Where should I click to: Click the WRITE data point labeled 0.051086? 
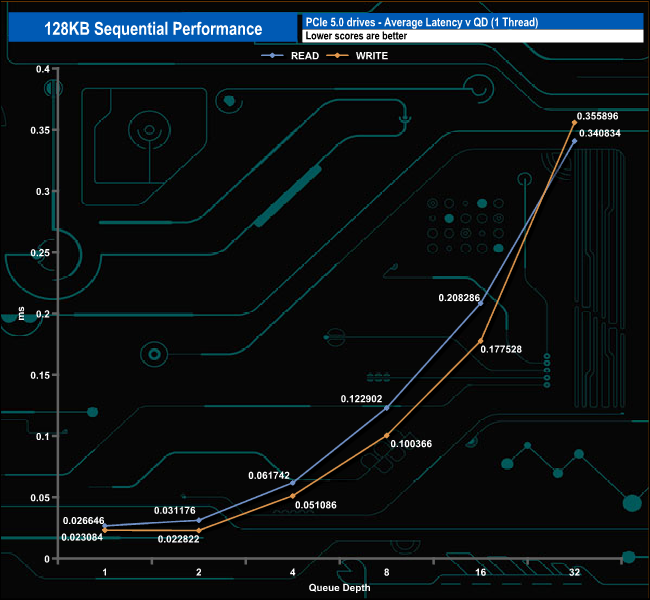[x=293, y=496]
